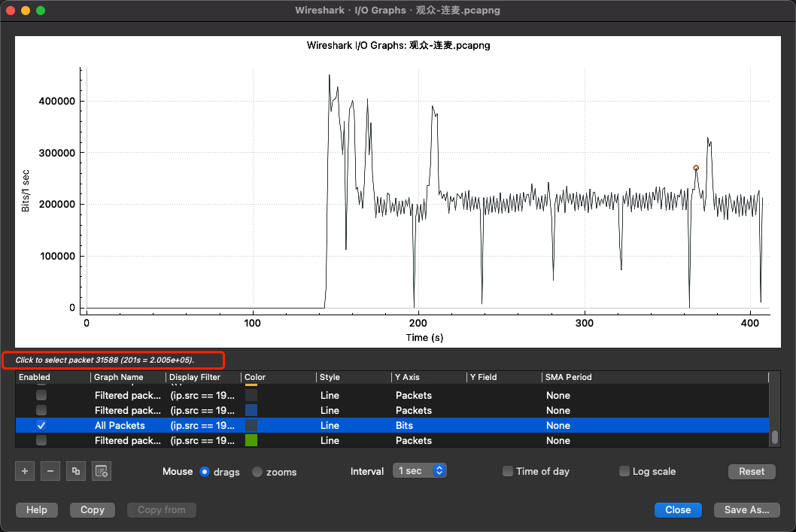Viewport: 796px width, 532px height.
Task: Click the display filter cell of All Packets row
Action: pyautogui.click(x=202, y=425)
